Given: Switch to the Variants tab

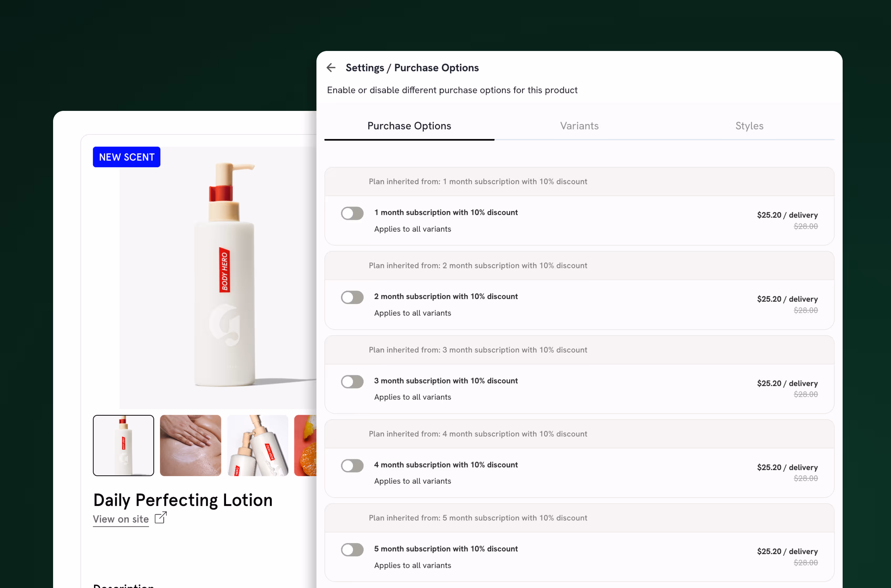Looking at the screenshot, I should click(579, 126).
